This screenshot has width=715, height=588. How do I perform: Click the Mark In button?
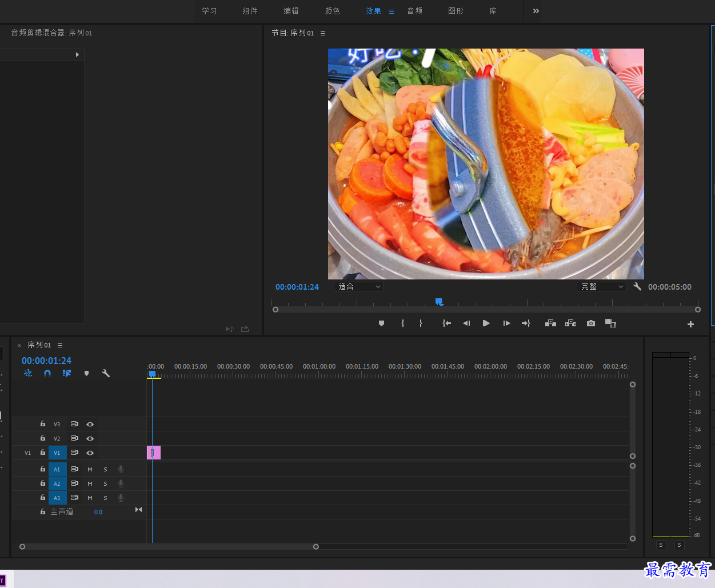[403, 323]
